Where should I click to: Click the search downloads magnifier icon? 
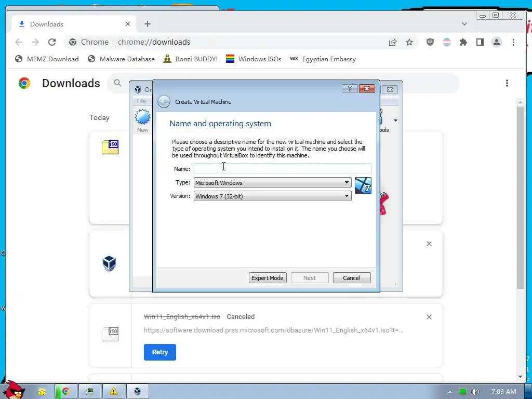(x=117, y=83)
